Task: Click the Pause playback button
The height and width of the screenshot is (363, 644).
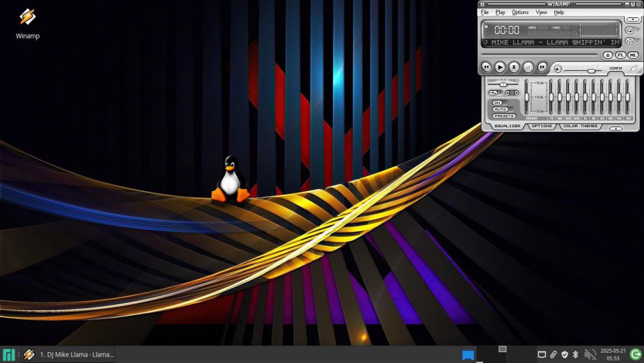Action: pos(514,67)
